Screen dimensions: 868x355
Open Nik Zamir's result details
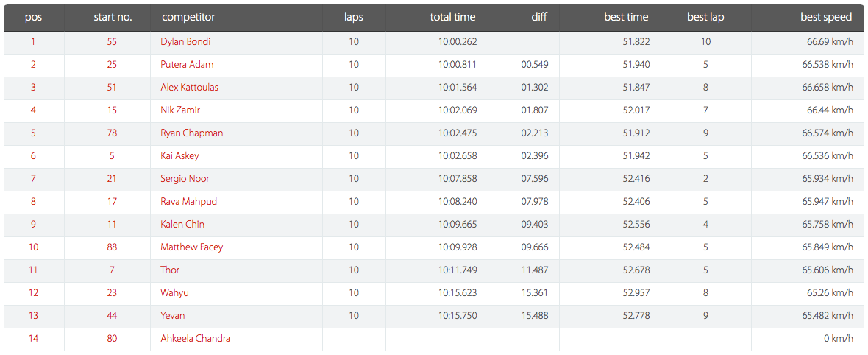pyautogui.click(x=180, y=110)
